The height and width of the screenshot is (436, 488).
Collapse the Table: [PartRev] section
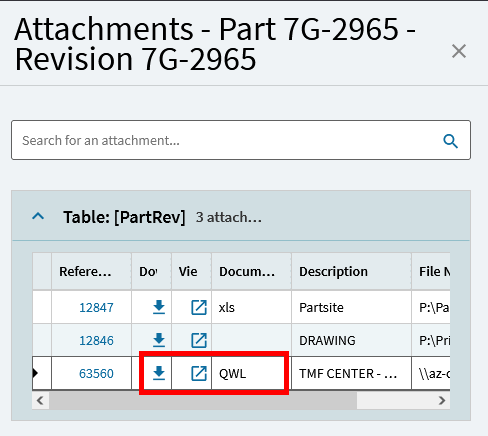coord(38,216)
